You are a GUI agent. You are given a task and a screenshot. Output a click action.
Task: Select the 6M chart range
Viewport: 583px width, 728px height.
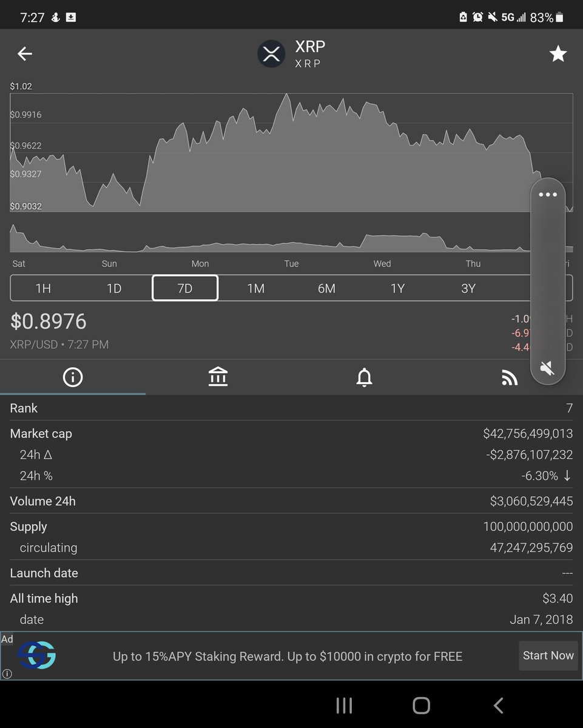pos(326,289)
